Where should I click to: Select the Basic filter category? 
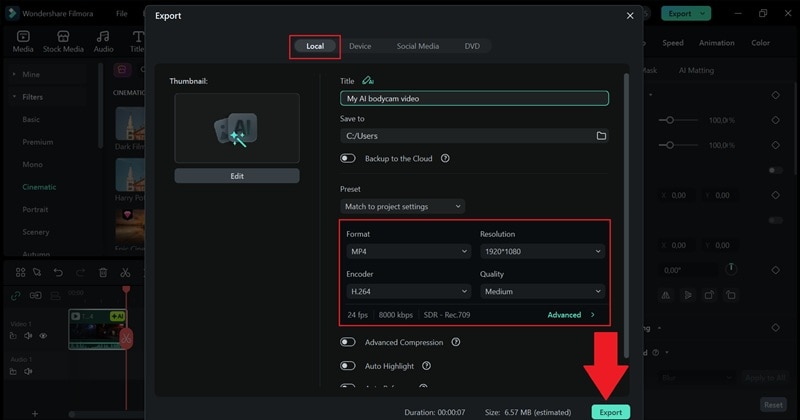[31, 119]
